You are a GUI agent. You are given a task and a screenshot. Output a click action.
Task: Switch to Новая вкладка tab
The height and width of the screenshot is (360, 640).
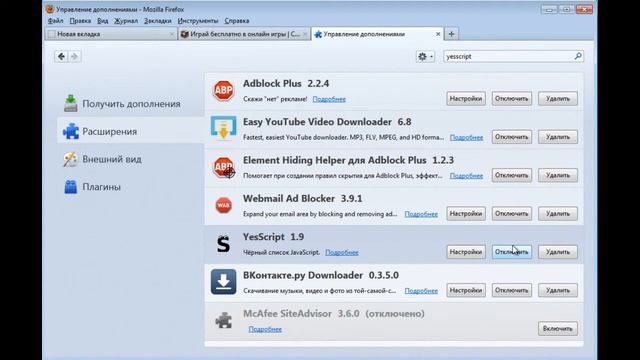[x=110, y=34]
